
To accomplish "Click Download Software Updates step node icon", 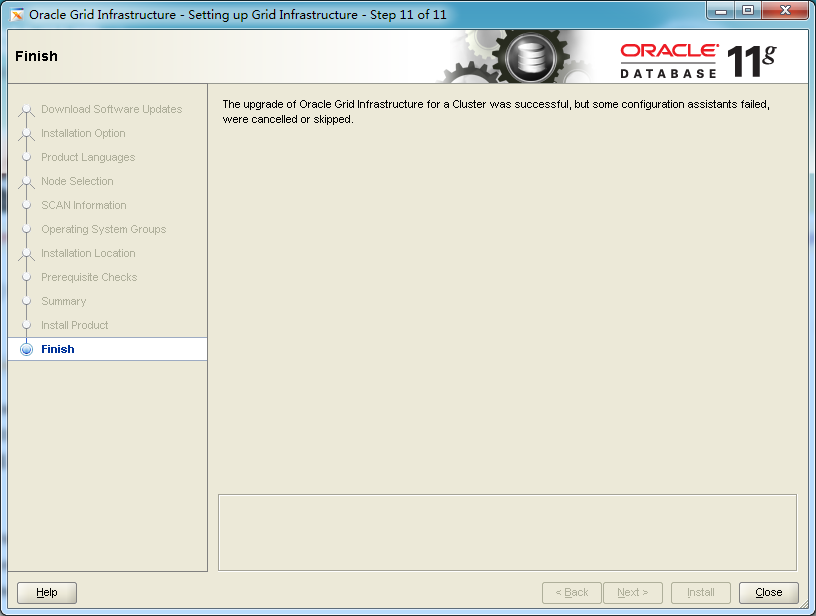I will (27, 110).
